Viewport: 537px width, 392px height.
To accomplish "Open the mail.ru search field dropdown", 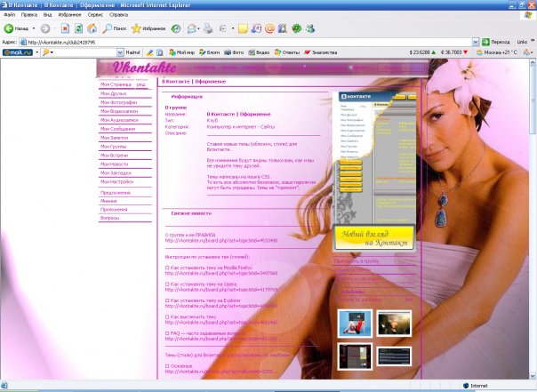I will pos(120,52).
